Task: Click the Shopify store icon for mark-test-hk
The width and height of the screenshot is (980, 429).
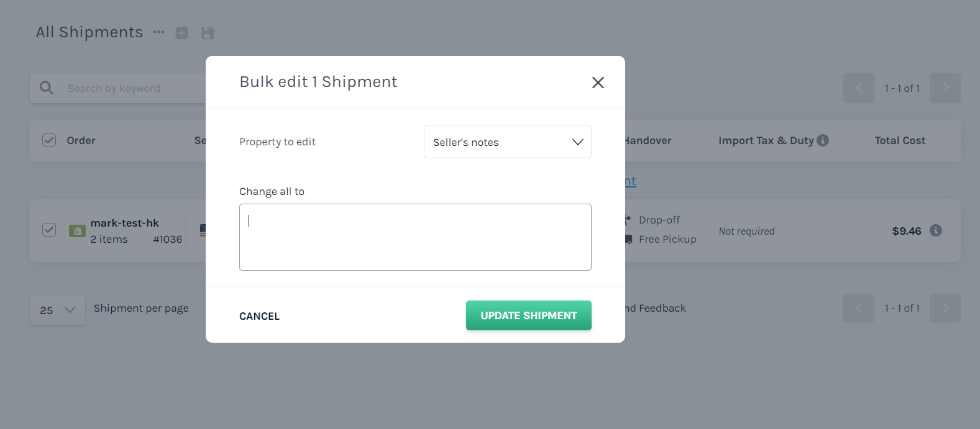Action: (x=77, y=231)
